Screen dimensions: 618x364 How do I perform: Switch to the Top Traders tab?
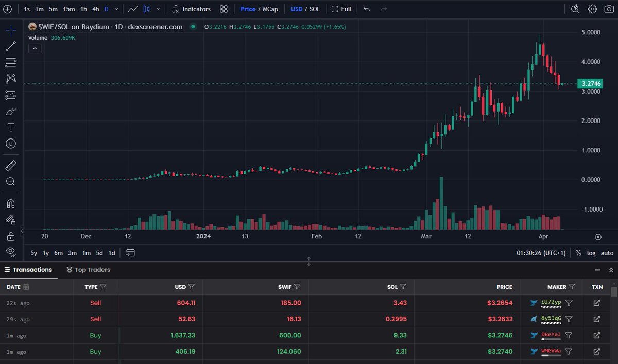89,269
